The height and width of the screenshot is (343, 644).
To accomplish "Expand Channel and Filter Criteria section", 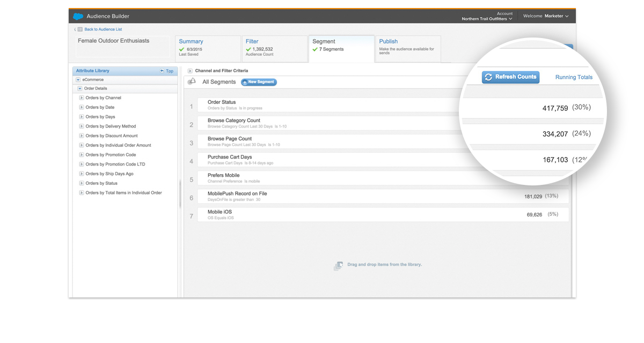I will [x=191, y=71].
